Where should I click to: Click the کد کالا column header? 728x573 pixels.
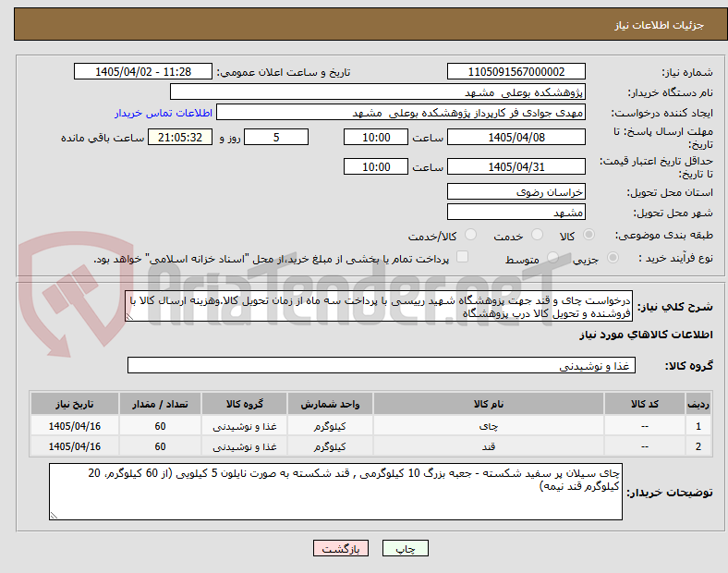click(645, 404)
